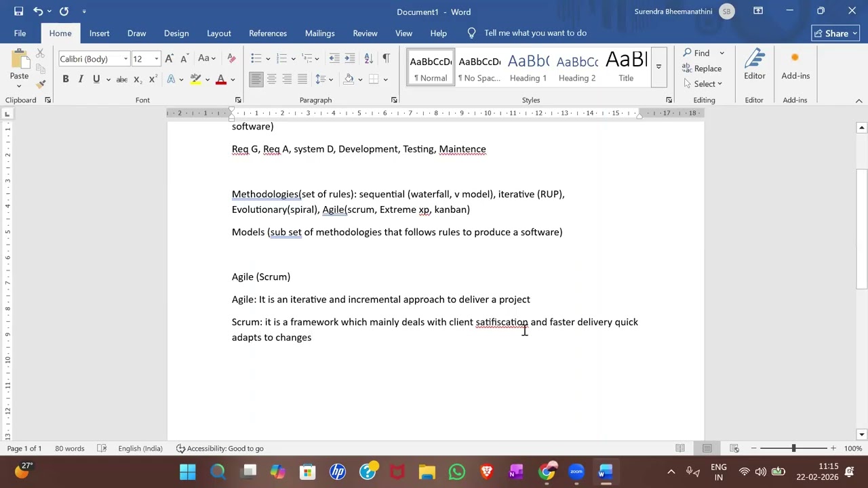
Task: Adjust the zoom slider handle
Action: (793, 448)
